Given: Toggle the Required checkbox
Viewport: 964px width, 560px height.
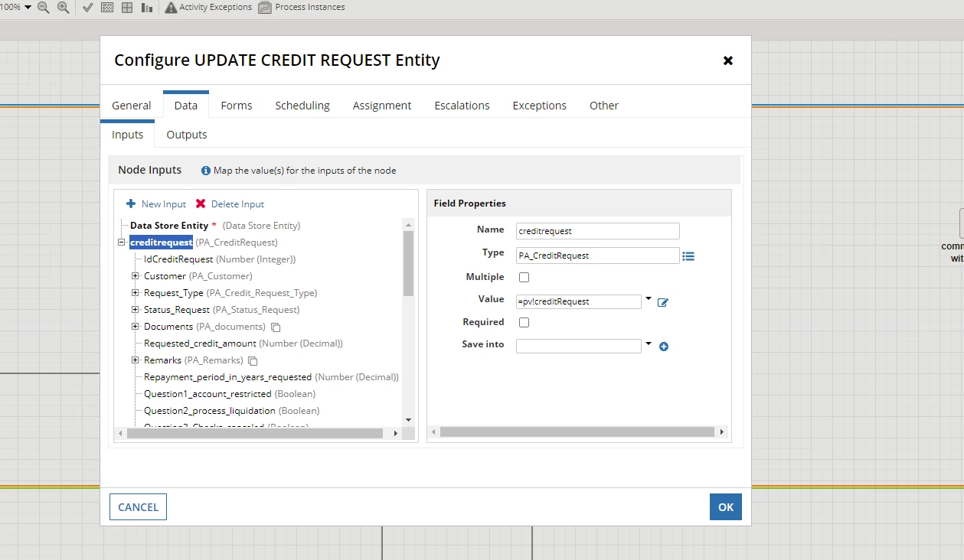Looking at the screenshot, I should [x=524, y=323].
